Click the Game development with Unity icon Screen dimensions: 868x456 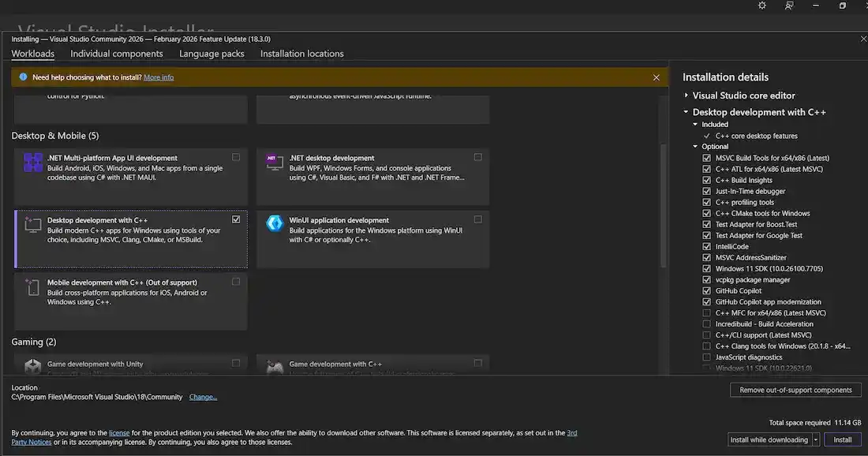pyautogui.click(x=33, y=366)
